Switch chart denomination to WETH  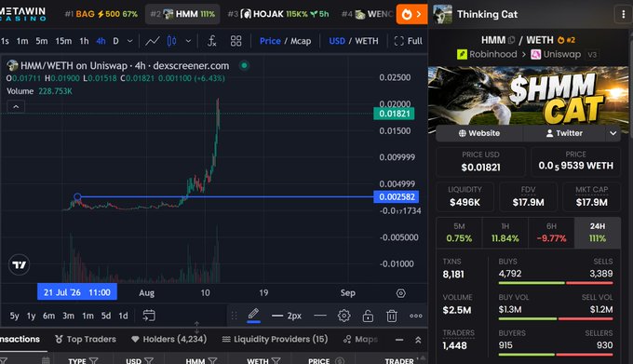[x=367, y=41]
